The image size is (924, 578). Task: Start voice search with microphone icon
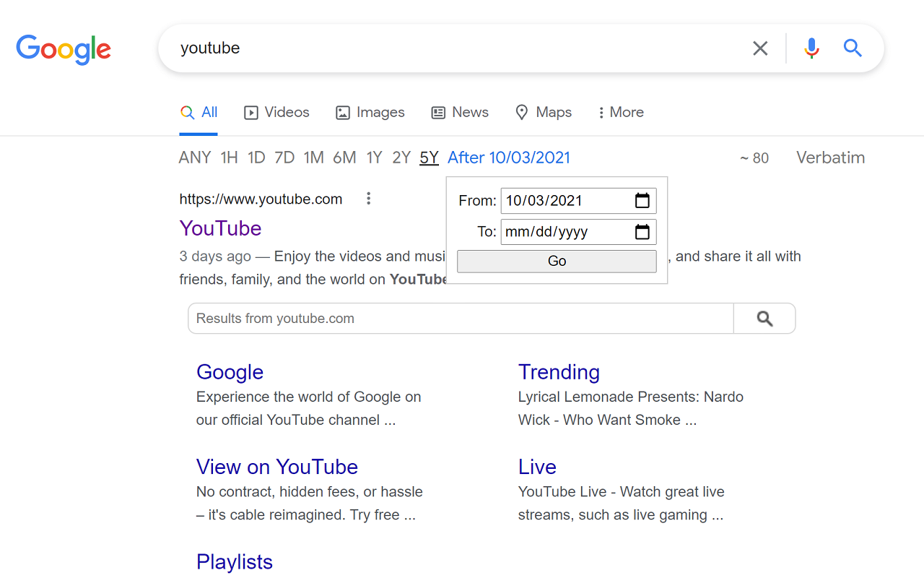pyautogui.click(x=811, y=48)
